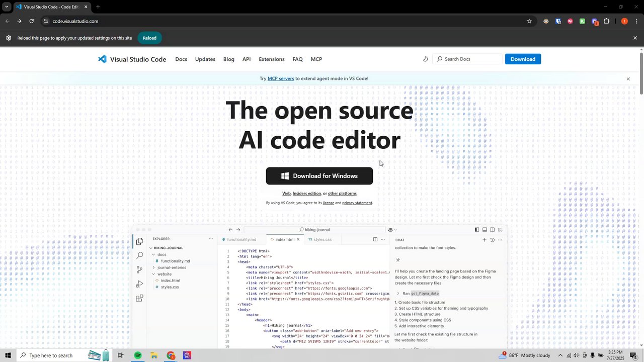Click the Extensions blocks icon in activity bar
The image size is (644, 362).
point(139,298)
